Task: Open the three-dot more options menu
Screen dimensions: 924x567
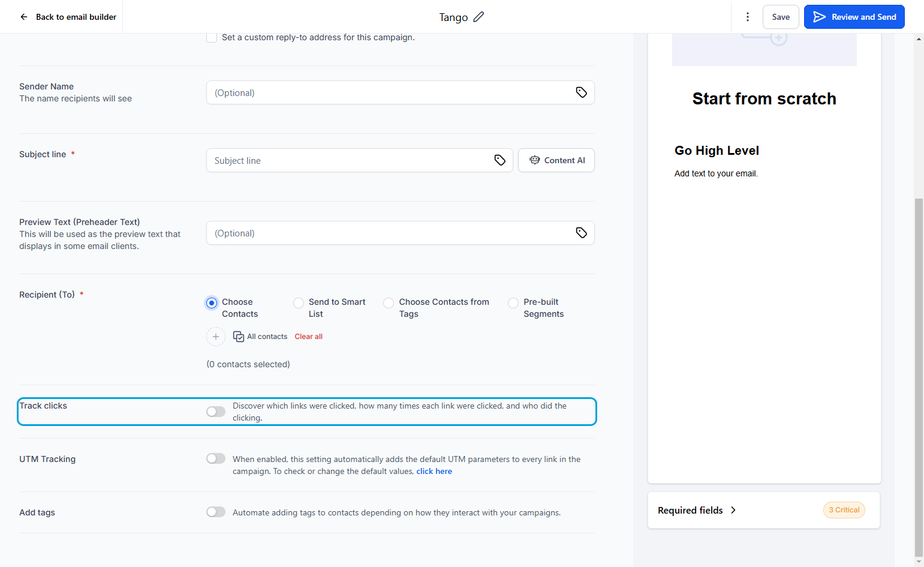Action: point(747,17)
